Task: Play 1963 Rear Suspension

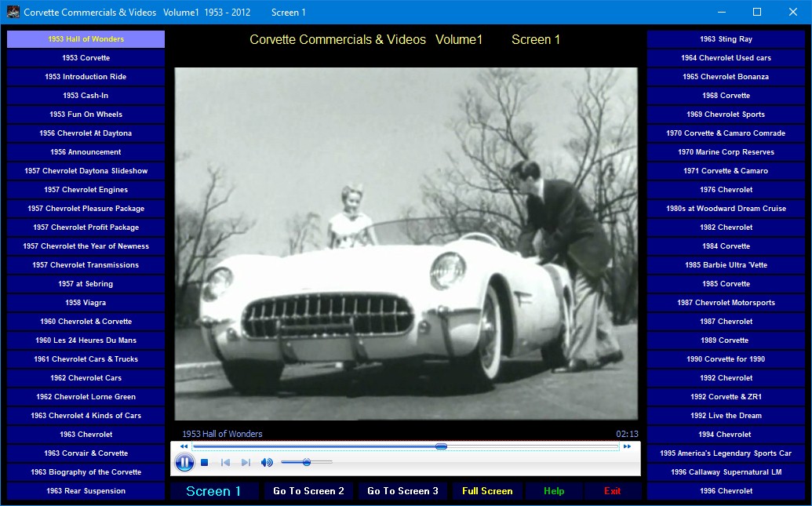Action: pyautogui.click(x=86, y=491)
